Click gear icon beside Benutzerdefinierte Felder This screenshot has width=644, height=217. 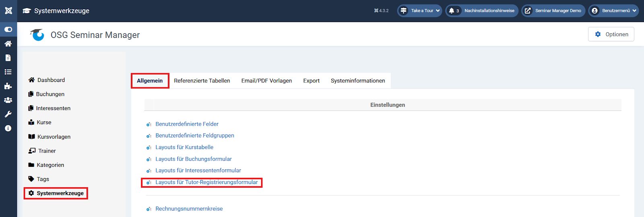click(149, 124)
